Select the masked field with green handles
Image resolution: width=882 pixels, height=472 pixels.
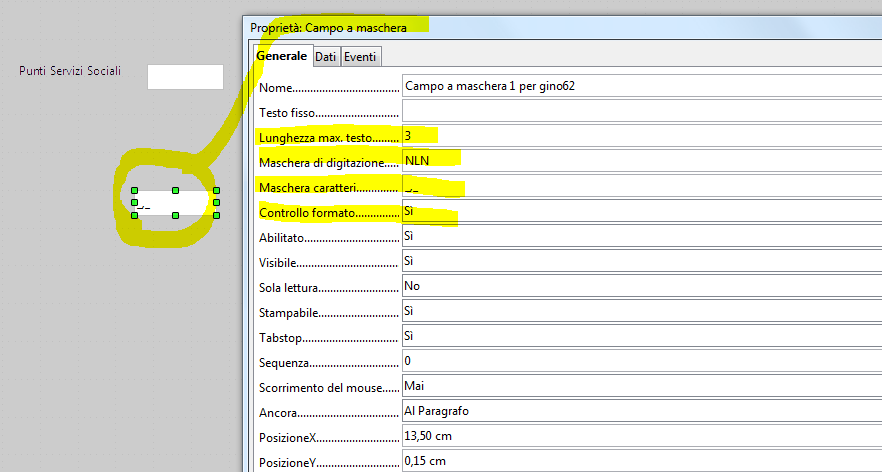(x=175, y=202)
